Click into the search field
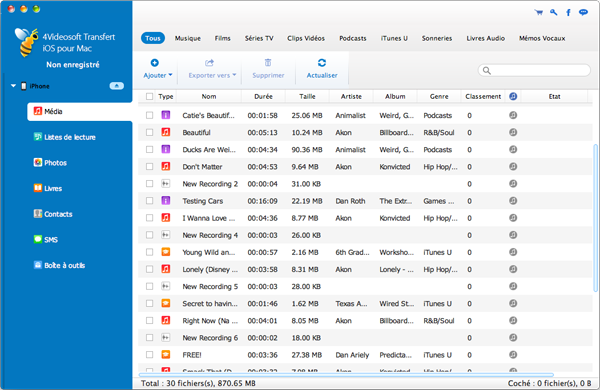This screenshot has height=390, width=600. tap(534, 70)
